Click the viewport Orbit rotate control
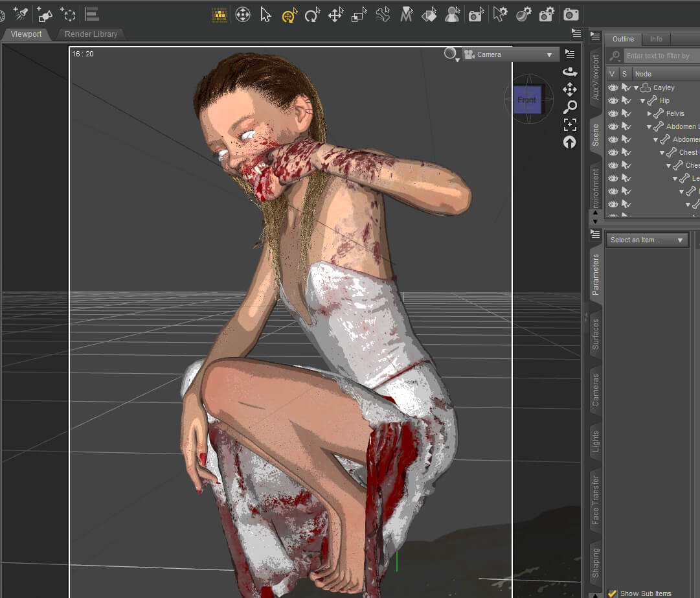Viewport: 700px width, 598px height. coord(570,71)
